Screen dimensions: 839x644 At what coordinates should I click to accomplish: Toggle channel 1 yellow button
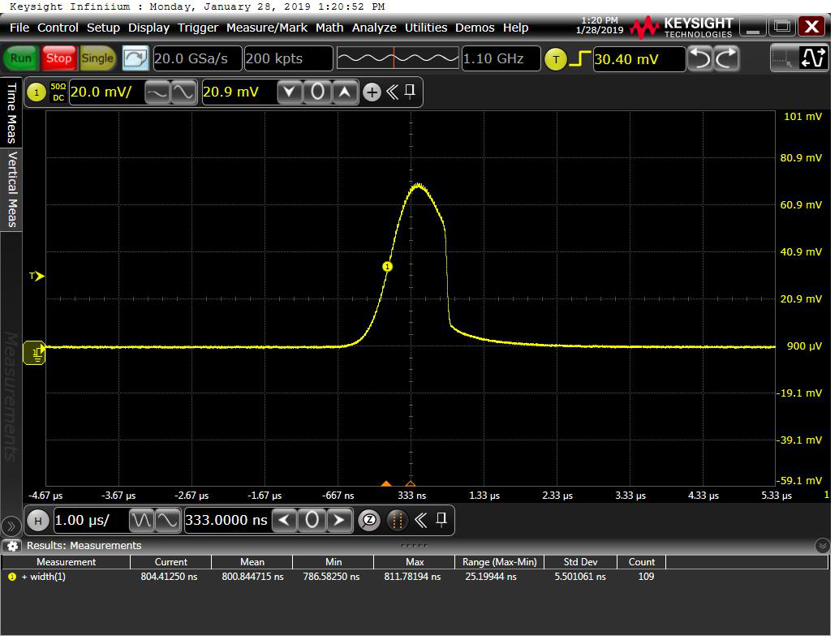36,92
